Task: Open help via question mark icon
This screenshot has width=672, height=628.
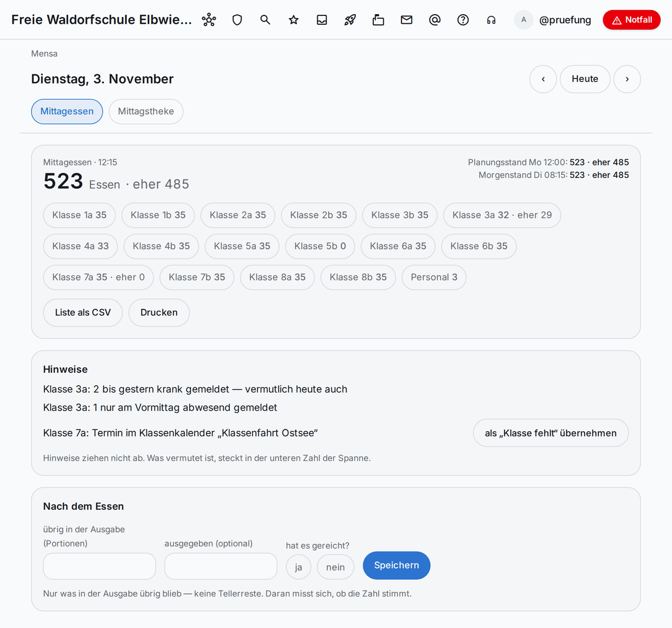Action: point(463,20)
